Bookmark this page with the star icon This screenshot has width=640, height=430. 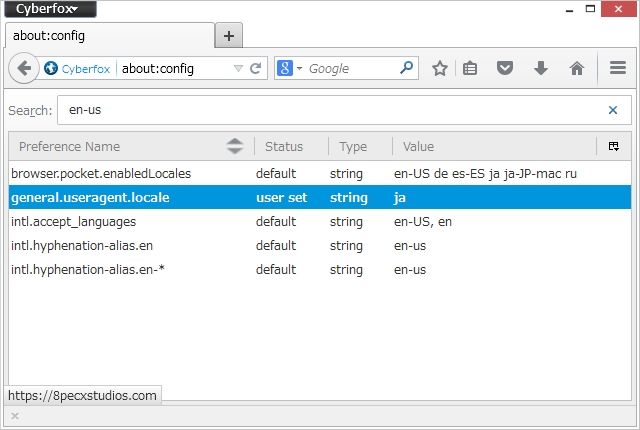440,68
